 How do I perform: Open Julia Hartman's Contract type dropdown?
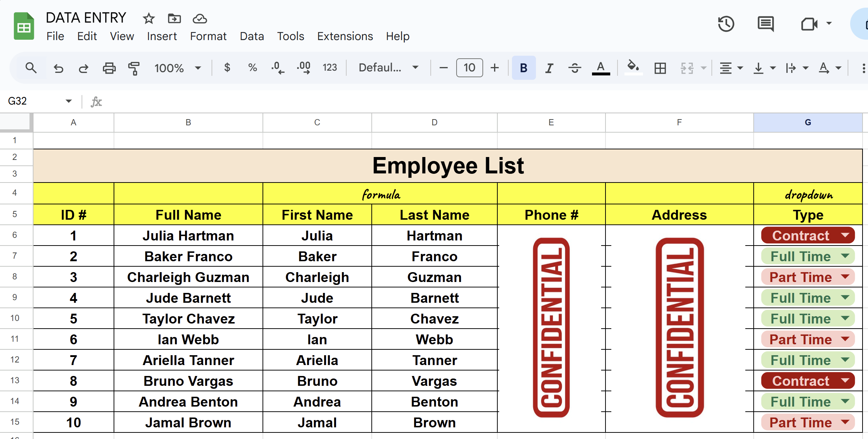click(845, 235)
